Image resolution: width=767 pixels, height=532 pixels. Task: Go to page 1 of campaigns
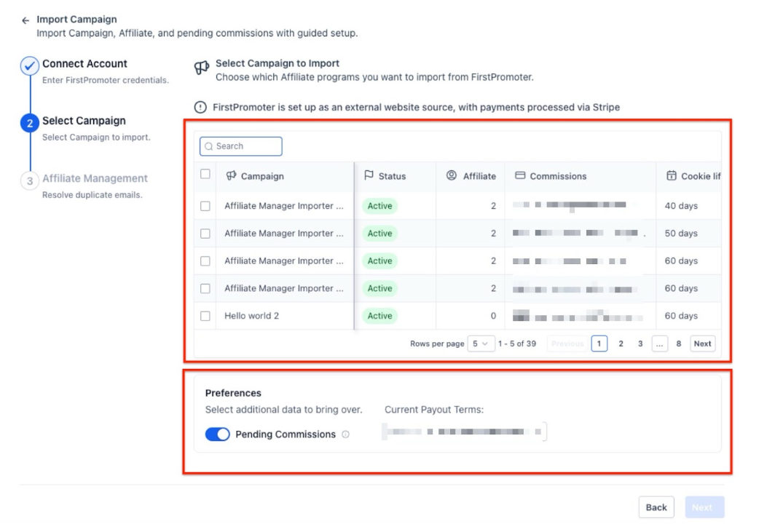[x=599, y=344]
